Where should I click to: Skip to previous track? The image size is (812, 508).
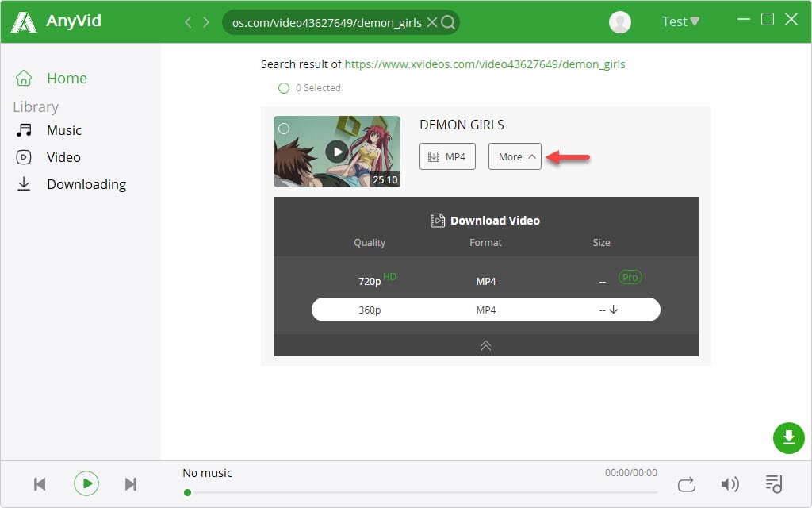pos(40,484)
